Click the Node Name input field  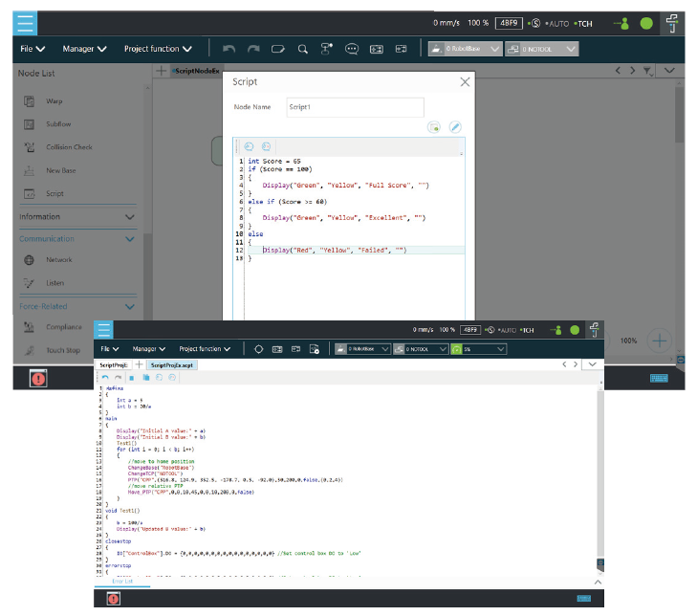[x=355, y=107]
